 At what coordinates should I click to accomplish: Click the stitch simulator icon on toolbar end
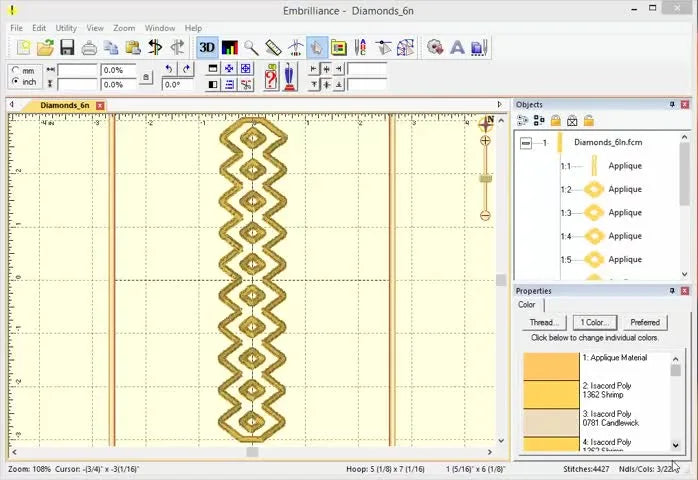(479, 47)
